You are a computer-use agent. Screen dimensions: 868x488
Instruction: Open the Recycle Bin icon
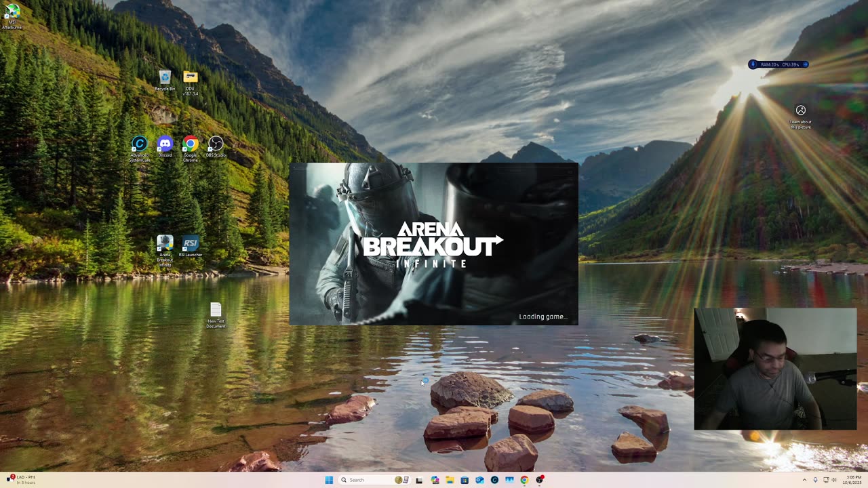[165, 80]
